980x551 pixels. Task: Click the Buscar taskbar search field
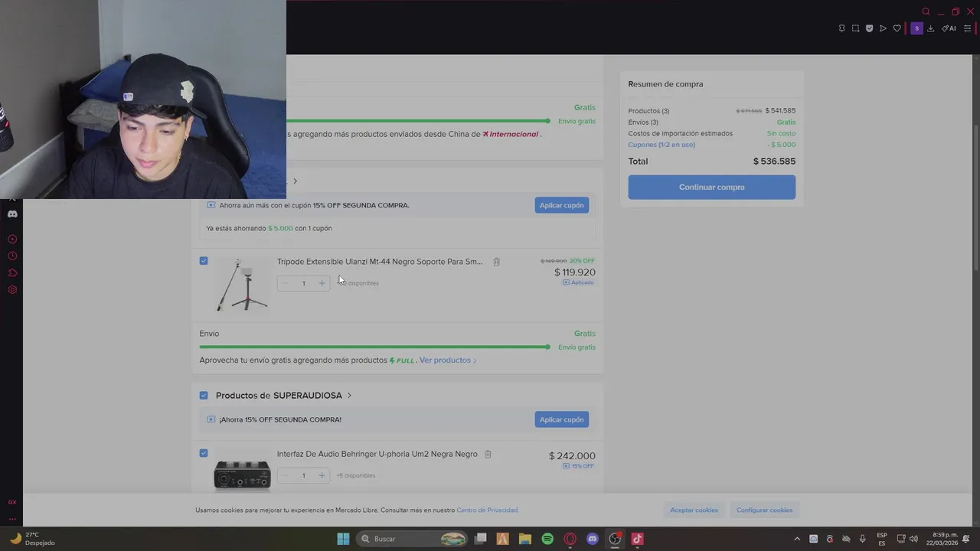click(x=413, y=539)
